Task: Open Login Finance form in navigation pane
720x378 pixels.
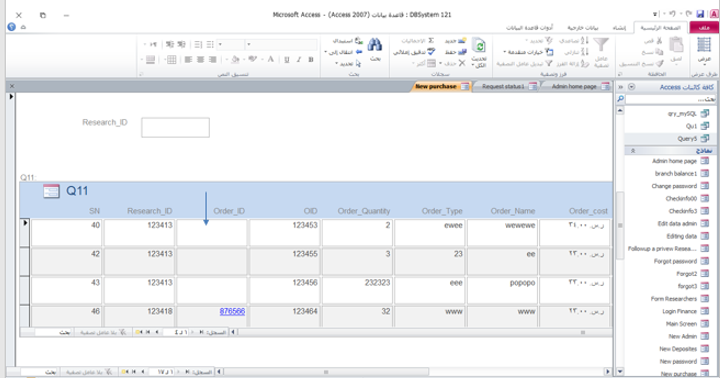Action: (686, 311)
